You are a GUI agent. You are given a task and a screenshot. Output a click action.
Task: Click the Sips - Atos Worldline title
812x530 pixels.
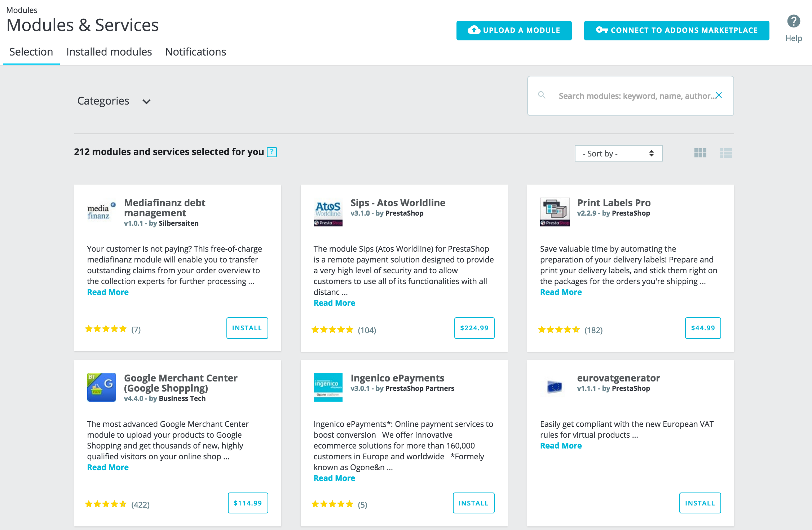(x=398, y=203)
